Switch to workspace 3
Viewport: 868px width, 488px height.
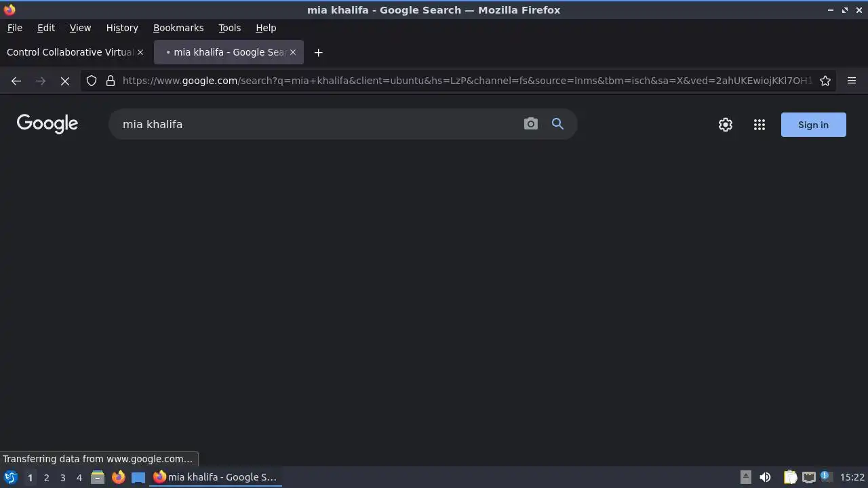tap(62, 477)
